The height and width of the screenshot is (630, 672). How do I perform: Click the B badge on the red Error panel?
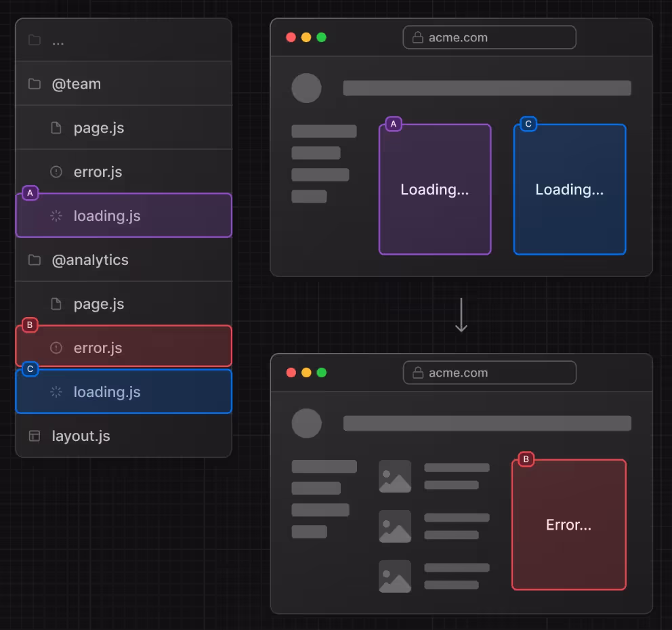click(x=526, y=459)
